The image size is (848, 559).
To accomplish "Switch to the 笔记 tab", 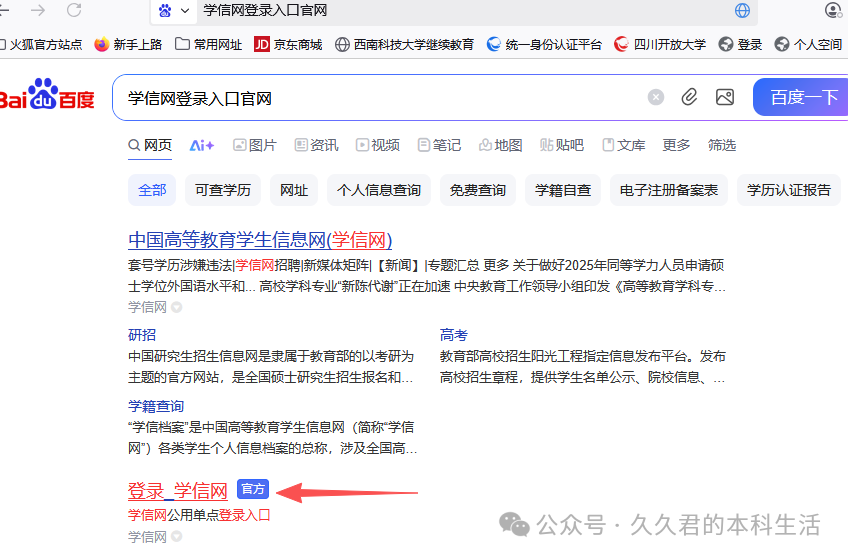I will tap(439, 145).
